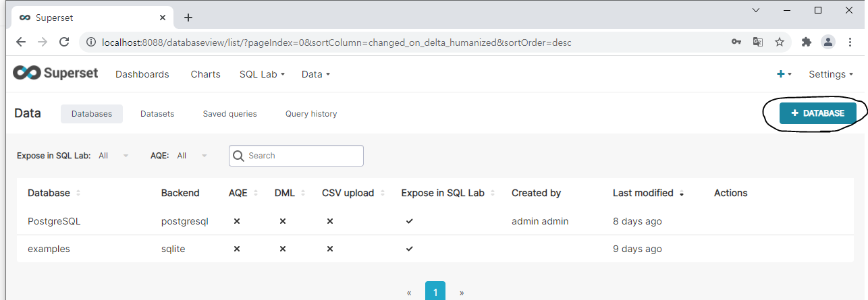Open Dashboards in navbar
This screenshot has width=868, height=300.
(142, 74)
